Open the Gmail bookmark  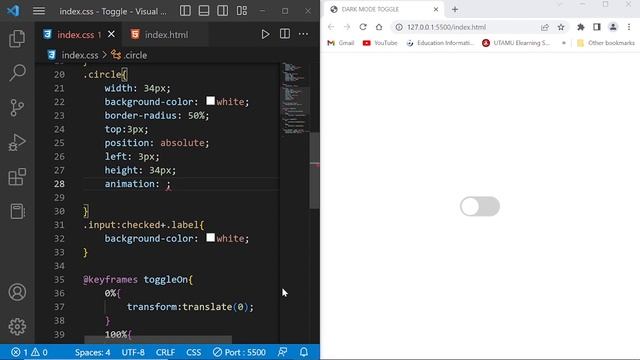click(341, 43)
